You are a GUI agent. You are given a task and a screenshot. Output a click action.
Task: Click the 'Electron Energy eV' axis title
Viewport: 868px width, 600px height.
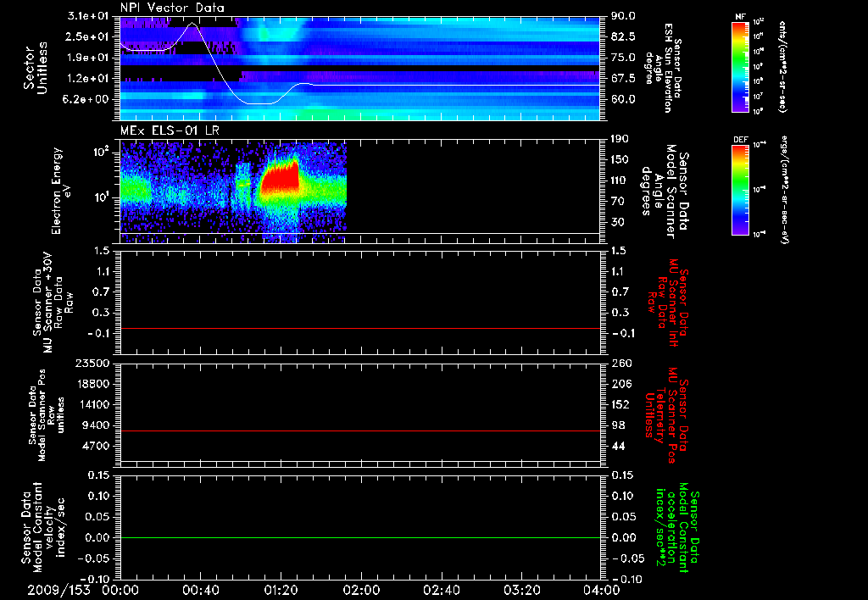tap(61, 191)
